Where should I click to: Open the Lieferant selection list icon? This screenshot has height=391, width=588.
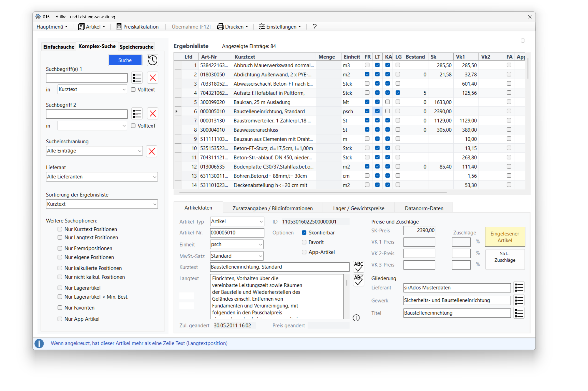click(519, 288)
